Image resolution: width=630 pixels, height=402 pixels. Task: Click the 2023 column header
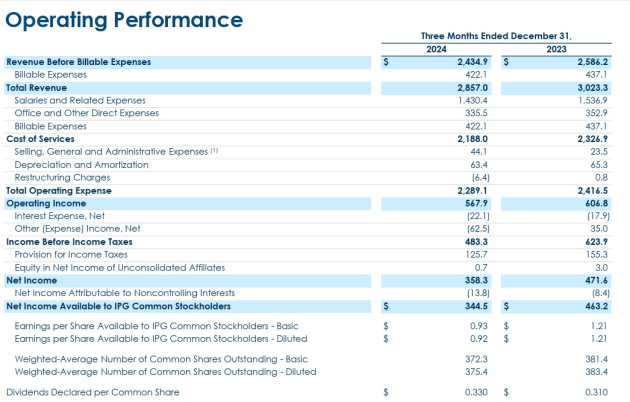pyautogui.click(x=556, y=49)
